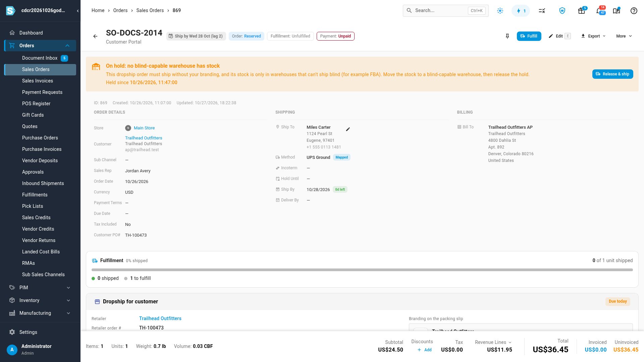Open the Pick Lists page

40,206
